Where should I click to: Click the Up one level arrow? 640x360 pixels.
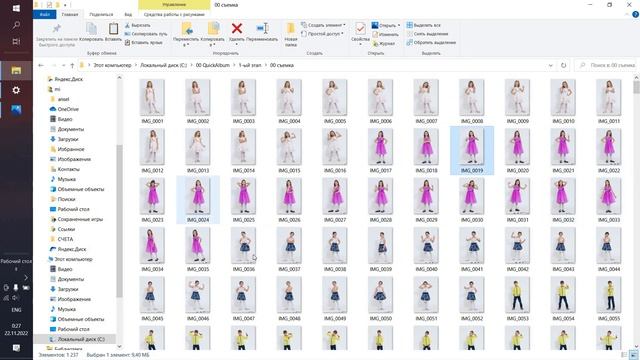pyautogui.click(x=72, y=65)
